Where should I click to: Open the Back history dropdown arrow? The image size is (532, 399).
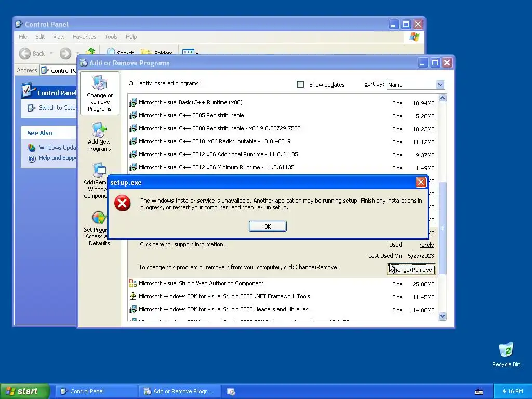pos(51,54)
